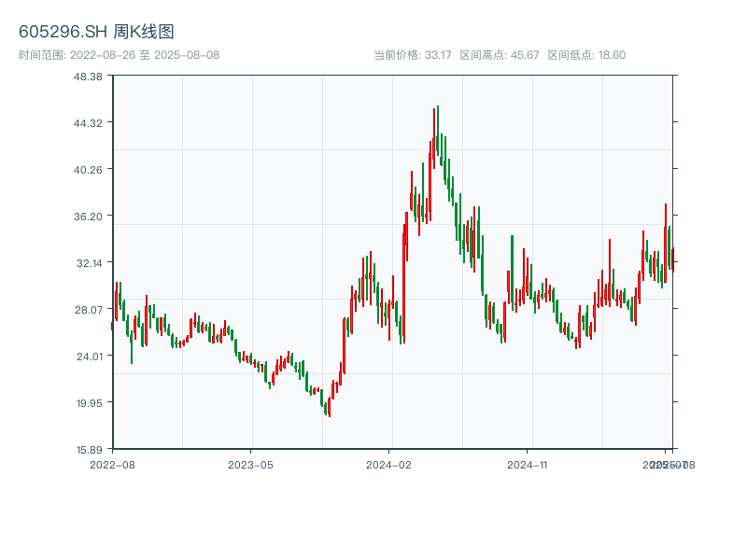Image resolution: width=747 pixels, height=560 pixels.
Task: Click the 2022-08 x-axis label
Action: 112,465
